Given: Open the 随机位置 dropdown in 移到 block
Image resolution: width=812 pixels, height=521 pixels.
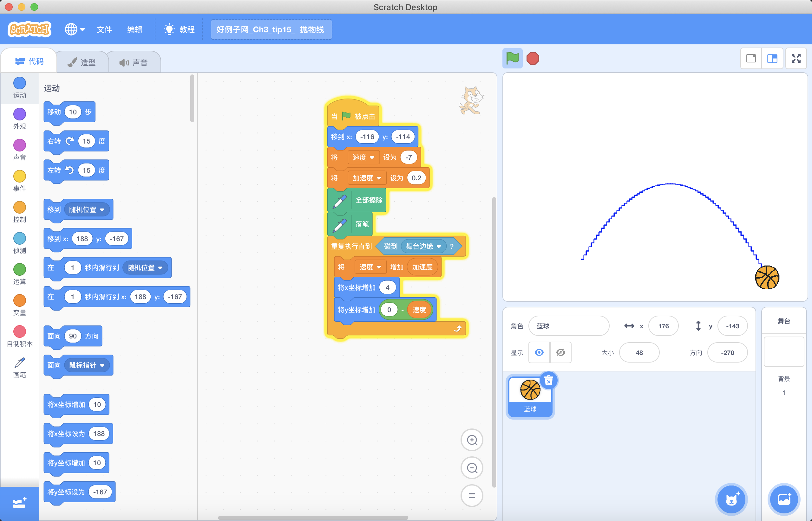Looking at the screenshot, I should pos(87,209).
